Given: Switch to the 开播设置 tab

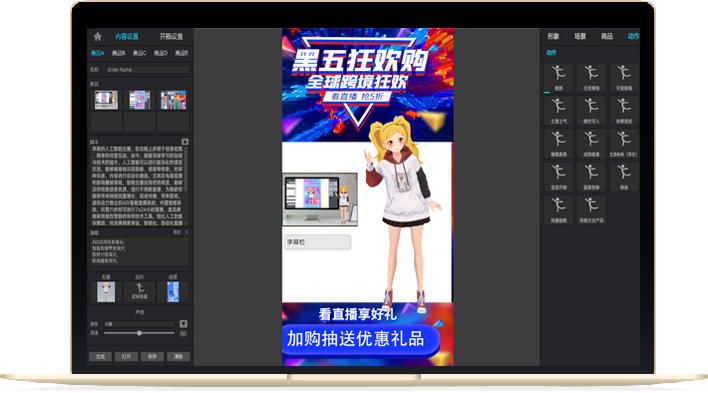Looking at the screenshot, I should click(x=171, y=36).
